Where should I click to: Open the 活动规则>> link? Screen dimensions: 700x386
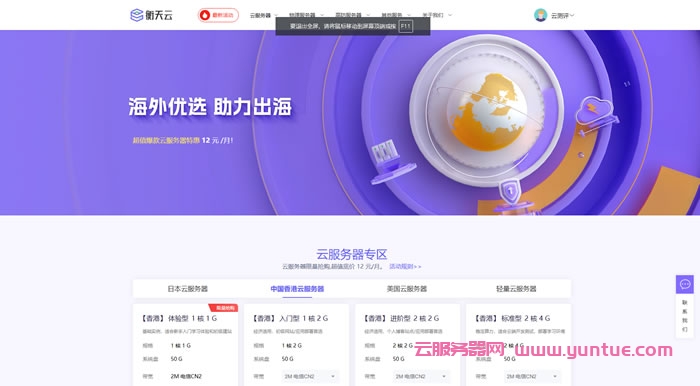click(405, 266)
